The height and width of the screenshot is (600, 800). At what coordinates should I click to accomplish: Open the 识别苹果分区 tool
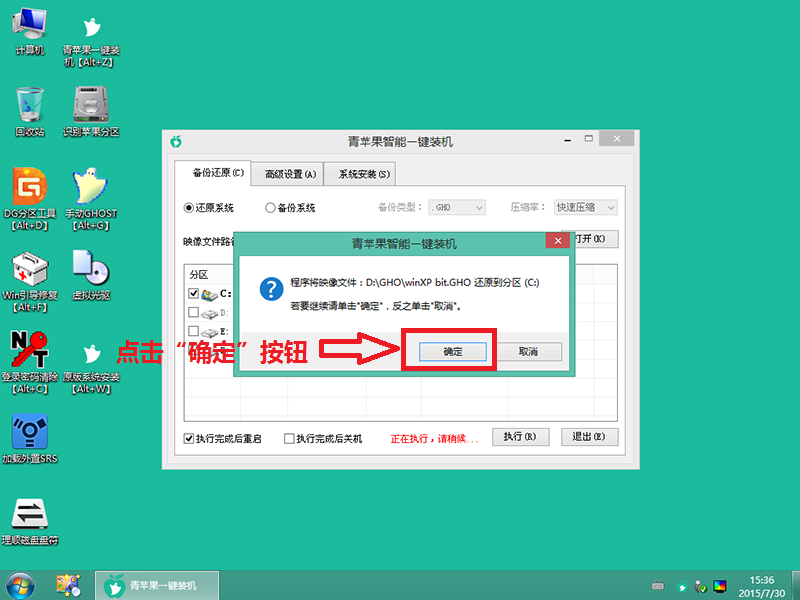pos(91,105)
